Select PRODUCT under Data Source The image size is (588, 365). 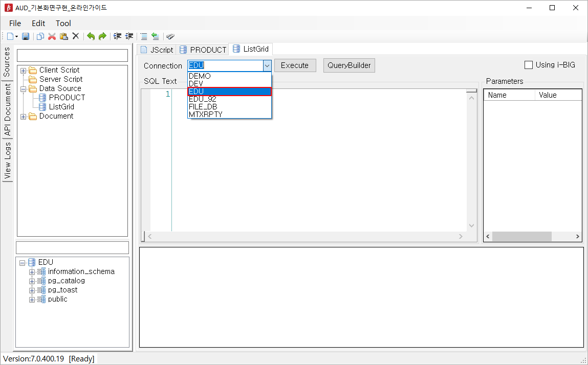point(67,98)
